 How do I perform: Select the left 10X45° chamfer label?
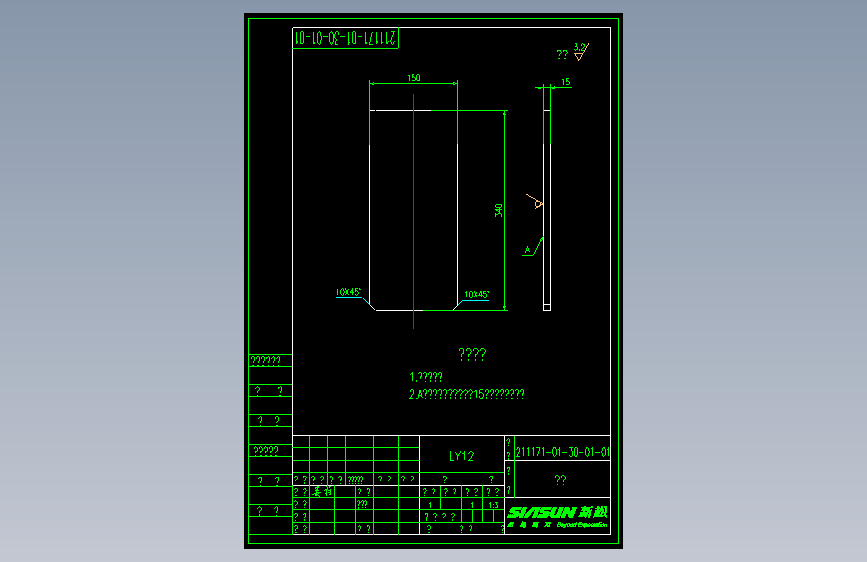coord(348,292)
